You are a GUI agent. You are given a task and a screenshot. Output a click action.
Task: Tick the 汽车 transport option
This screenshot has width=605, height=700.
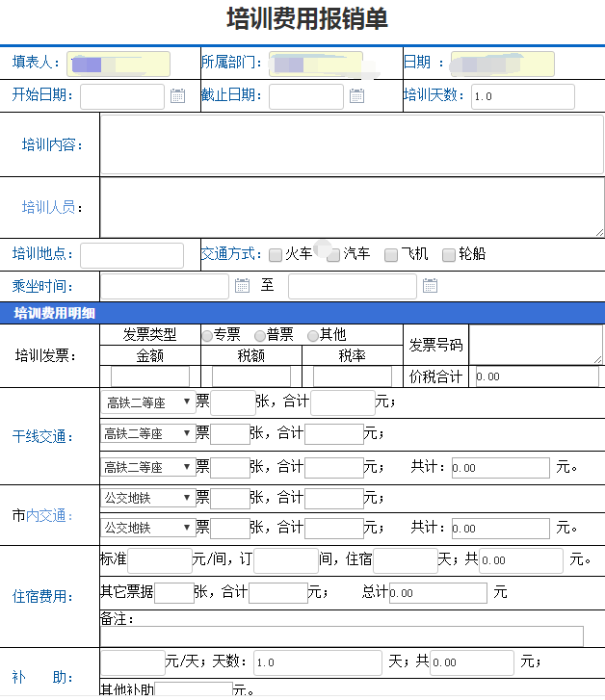[333, 255]
